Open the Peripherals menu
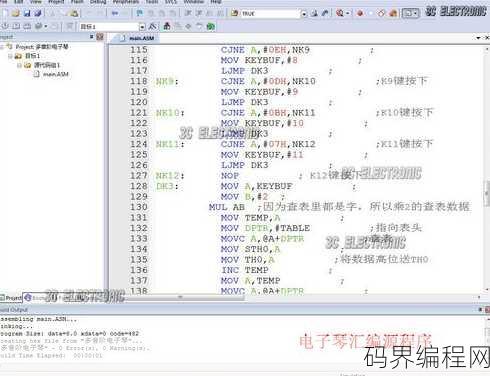Image resolution: width=490 pixels, height=376 pixels. point(125,2)
